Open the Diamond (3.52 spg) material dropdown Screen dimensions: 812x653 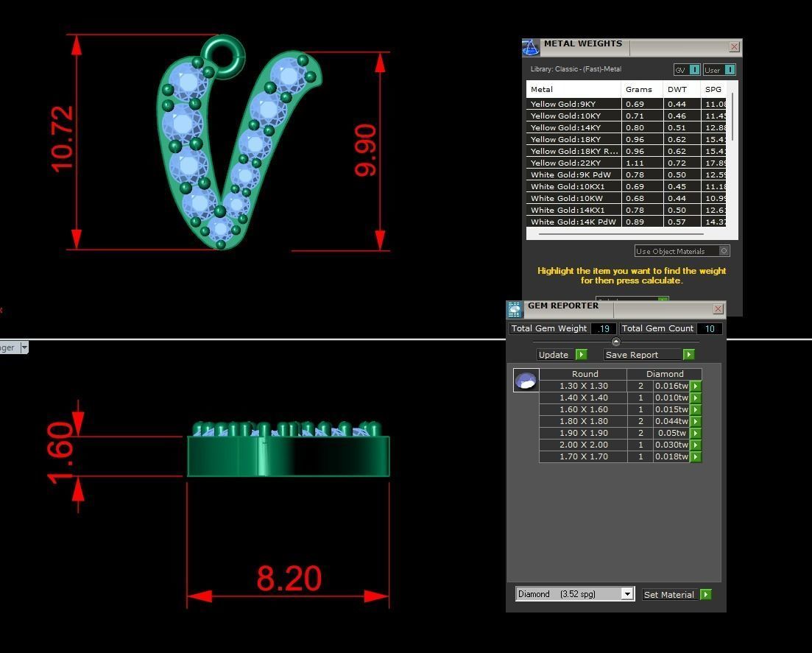(627, 594)
